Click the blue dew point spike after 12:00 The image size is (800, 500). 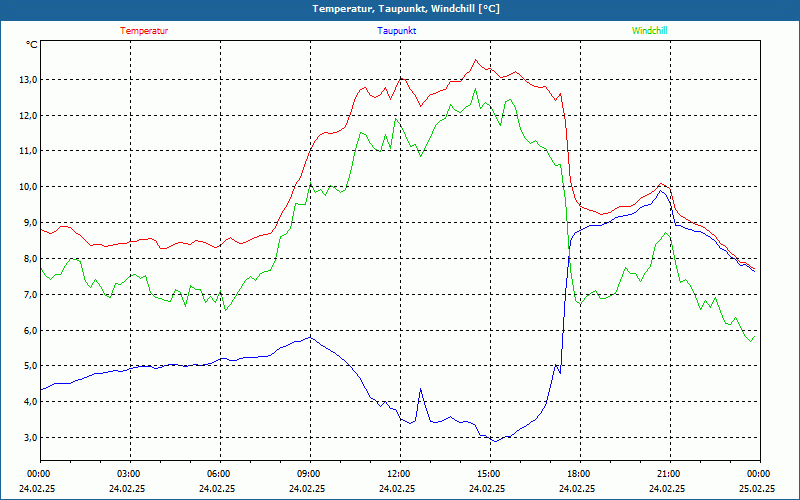420,389
